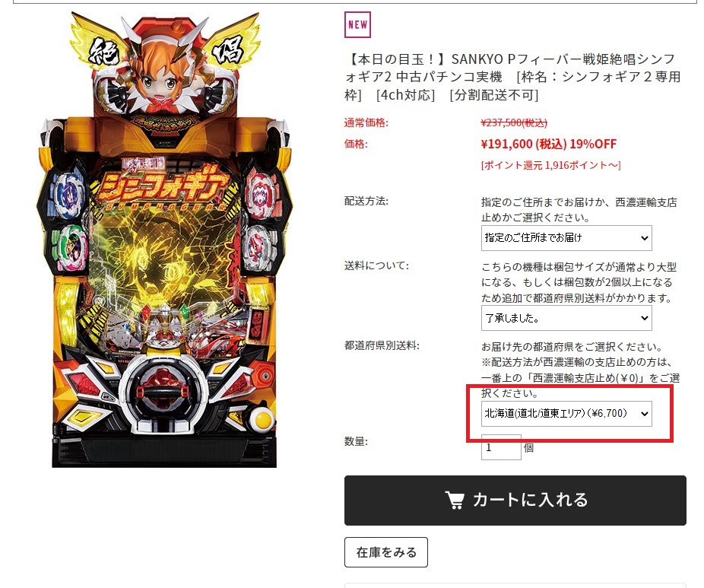Click the dropdown arrow on 指定のご住所までお届け
Viewport: 704px width, 588px height.
point(644,237)
